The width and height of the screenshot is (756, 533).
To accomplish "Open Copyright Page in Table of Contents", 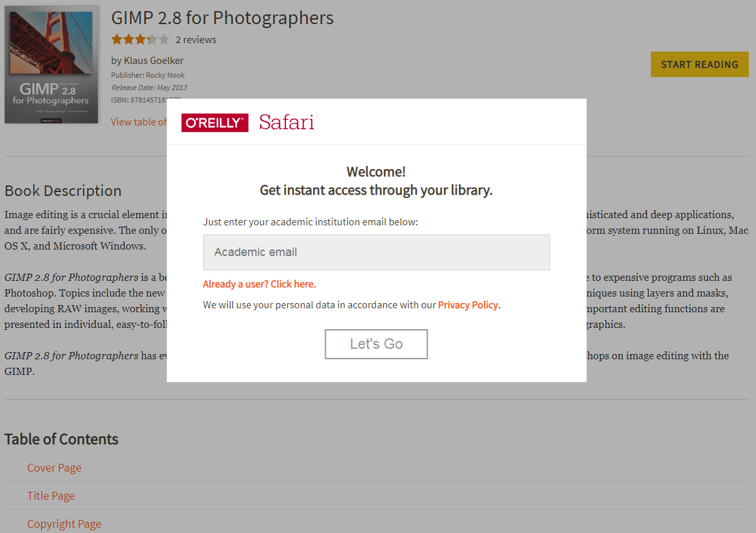I will (x=64, y=524).
